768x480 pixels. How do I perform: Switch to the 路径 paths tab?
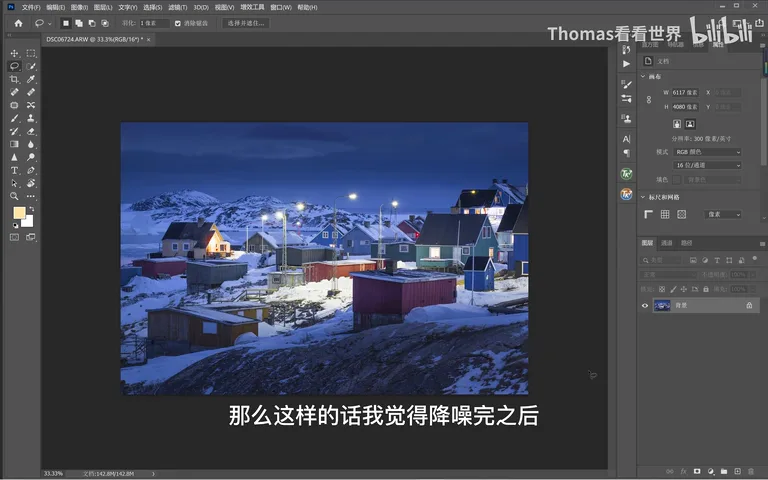tap(687, 243)
